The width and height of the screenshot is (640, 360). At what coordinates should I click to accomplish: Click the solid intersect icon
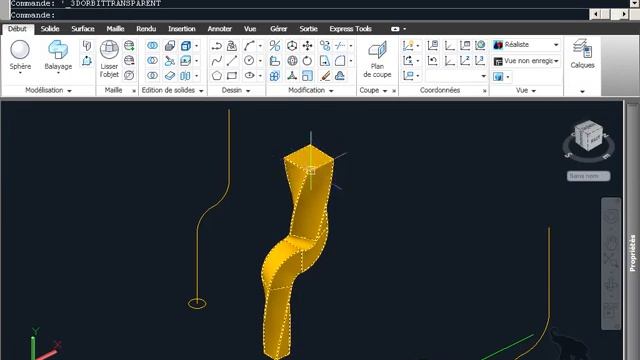pyautogui.click(x=152, y=76)
